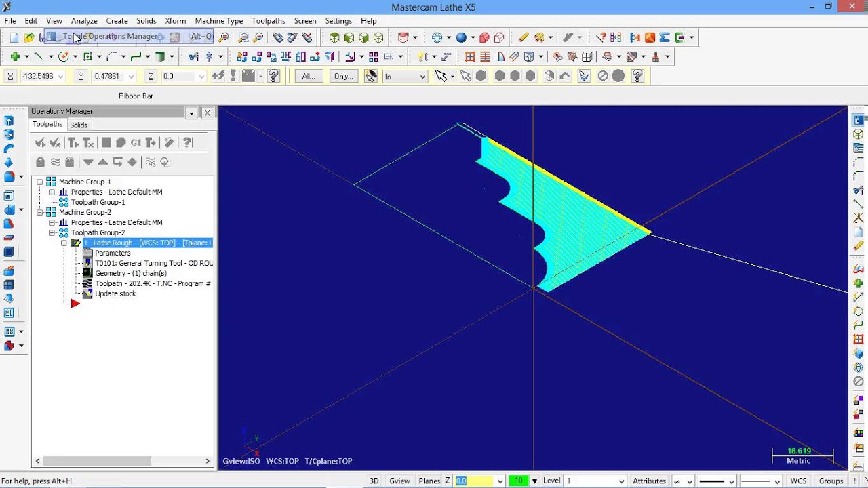868x488 pixels.
Task: Click the general selection arrow cursor icon
Action: point(441,76)
